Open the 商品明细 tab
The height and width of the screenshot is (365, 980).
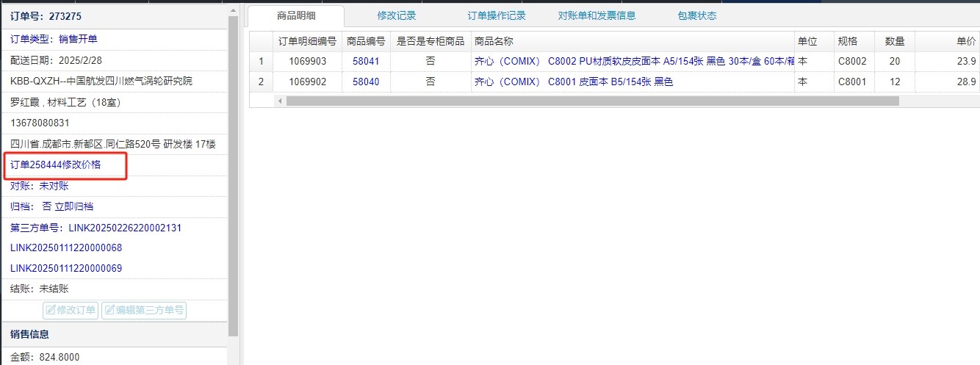coord(296,15)
